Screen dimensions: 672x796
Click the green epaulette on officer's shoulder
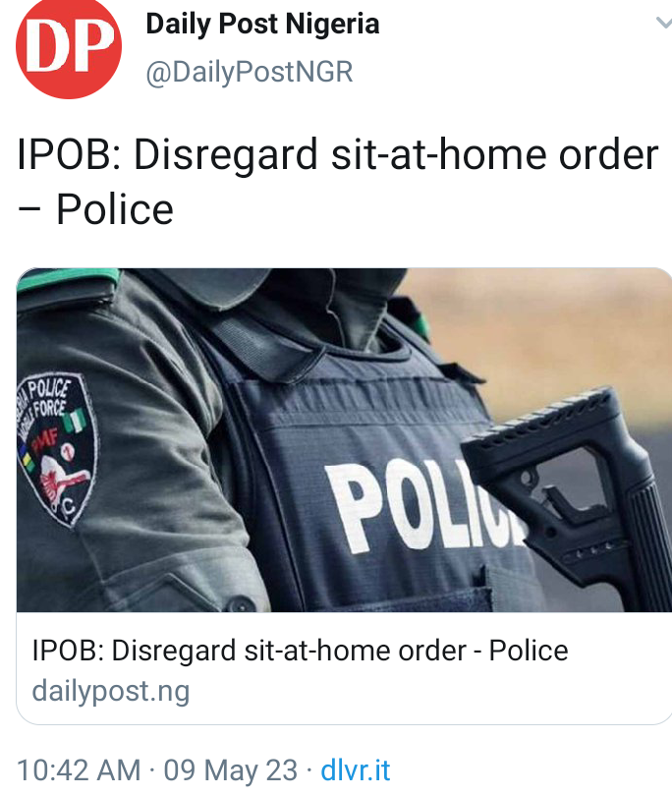66,279
